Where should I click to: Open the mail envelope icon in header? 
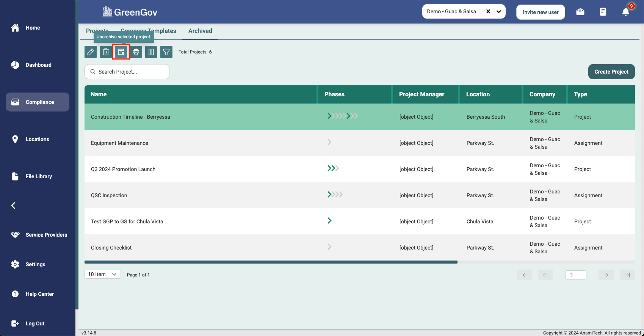coord(580,12)
